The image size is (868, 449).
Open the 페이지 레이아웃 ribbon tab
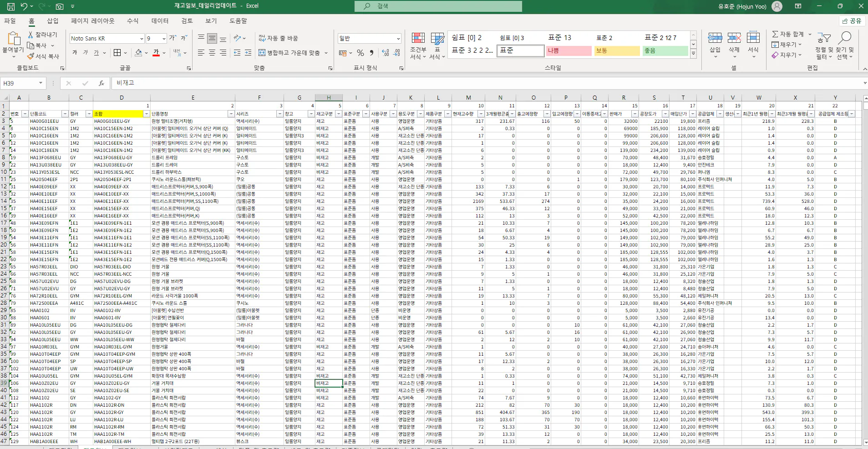pos(93,21)
